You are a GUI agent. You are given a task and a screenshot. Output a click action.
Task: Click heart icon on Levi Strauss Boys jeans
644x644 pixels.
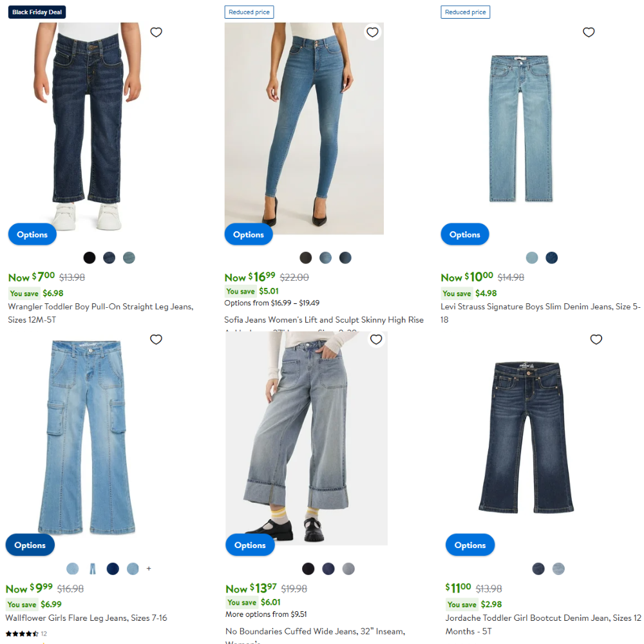(589, 32)
